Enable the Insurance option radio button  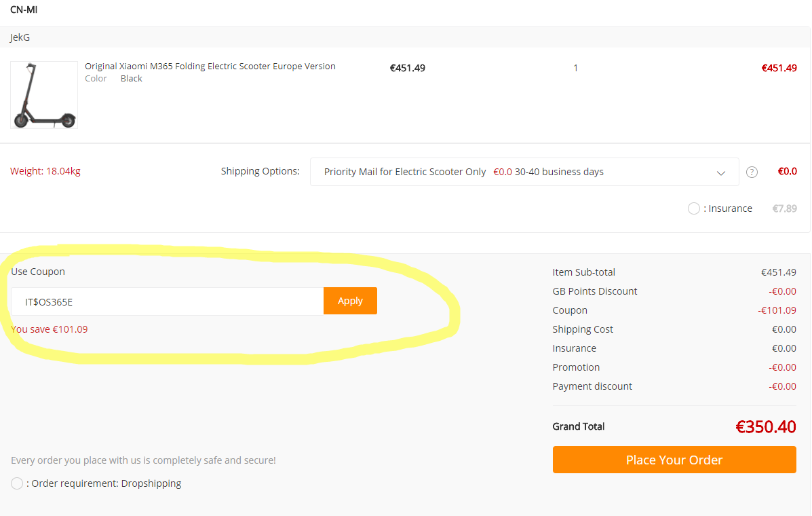pos(693,208)
